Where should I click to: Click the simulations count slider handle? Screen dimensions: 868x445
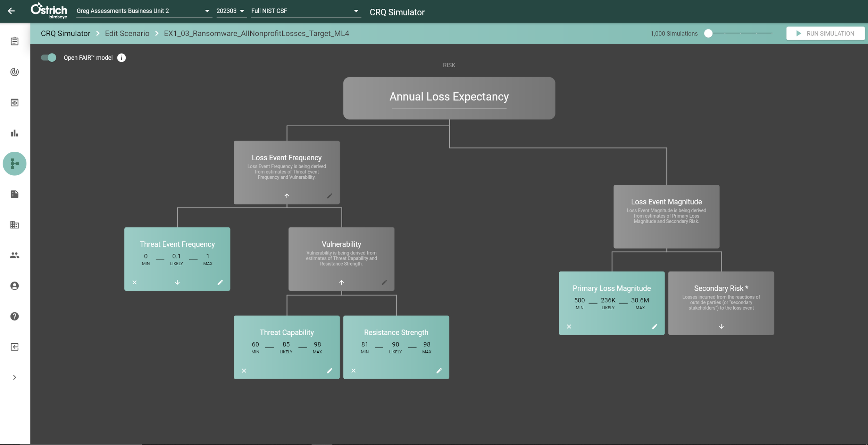click(708, 34)
